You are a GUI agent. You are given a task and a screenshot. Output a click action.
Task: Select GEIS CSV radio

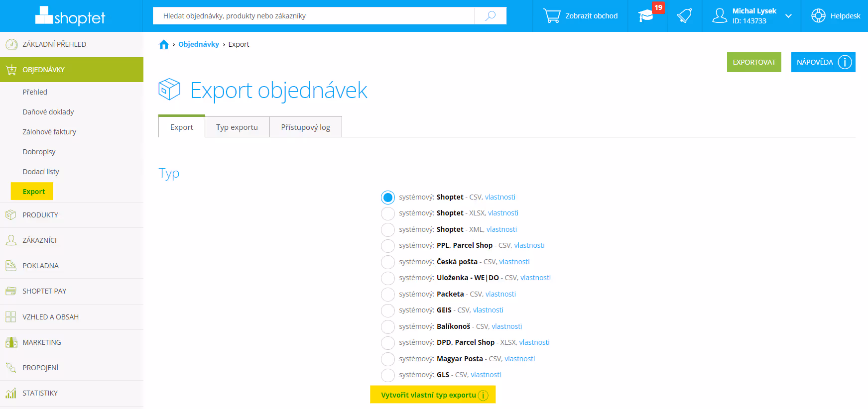point(388,310)
